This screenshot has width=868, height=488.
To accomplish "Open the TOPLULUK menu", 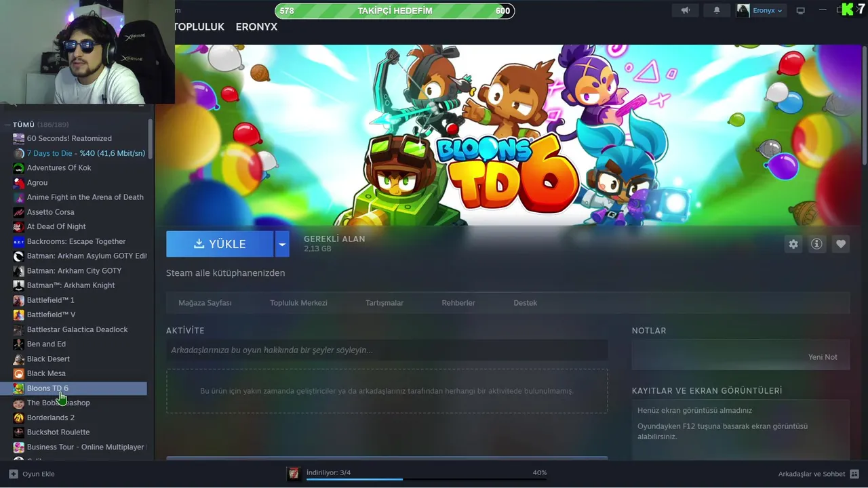I will 199,27.
